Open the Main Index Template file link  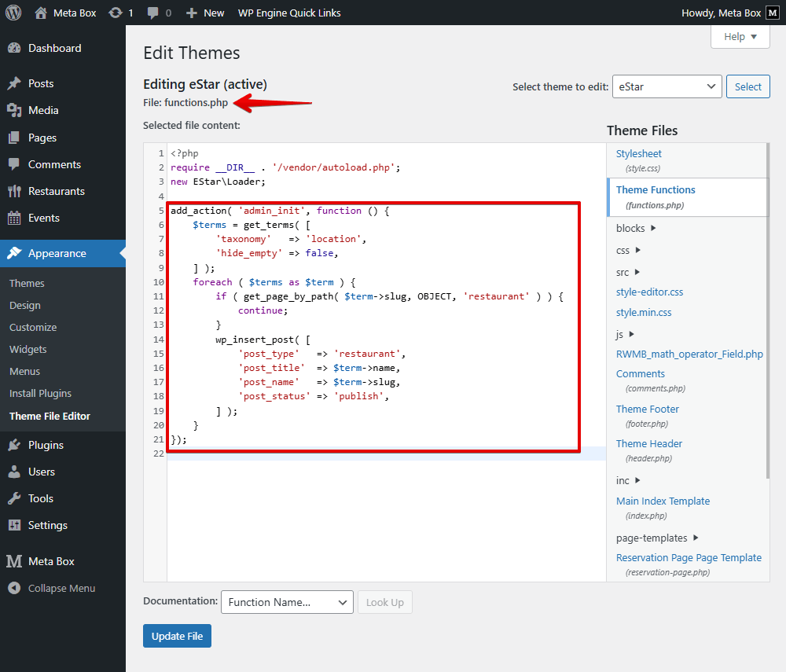click(663, 501)
